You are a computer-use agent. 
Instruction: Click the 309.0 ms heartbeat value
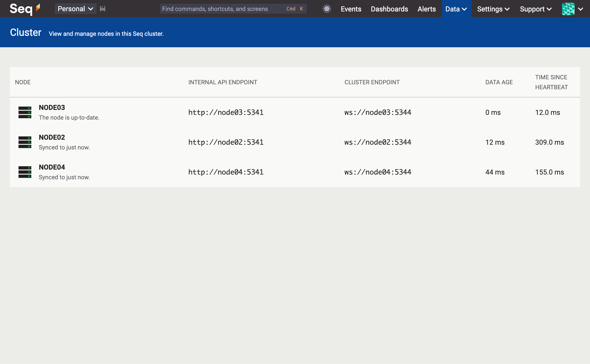550,142
